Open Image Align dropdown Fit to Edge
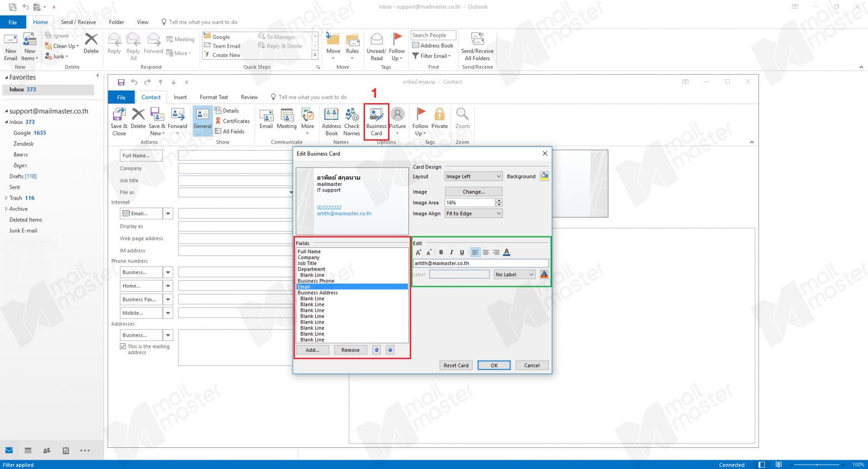The width and height of the screenshot is (868, 469). click(474, 214)
